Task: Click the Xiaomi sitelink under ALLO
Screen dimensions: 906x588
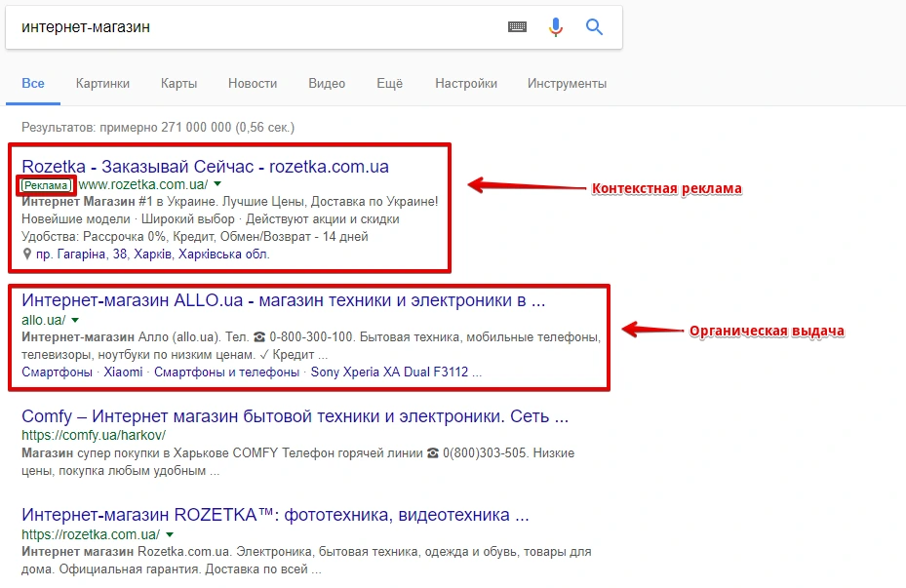Action: 123,372
